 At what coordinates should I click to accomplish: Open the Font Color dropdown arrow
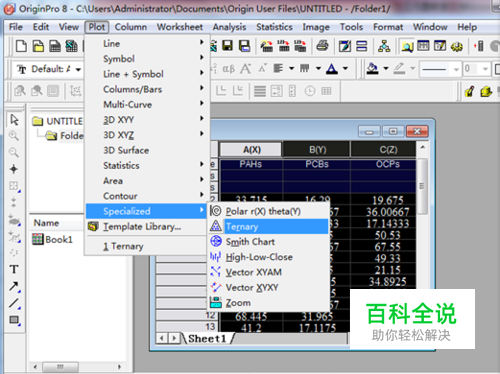345,69
